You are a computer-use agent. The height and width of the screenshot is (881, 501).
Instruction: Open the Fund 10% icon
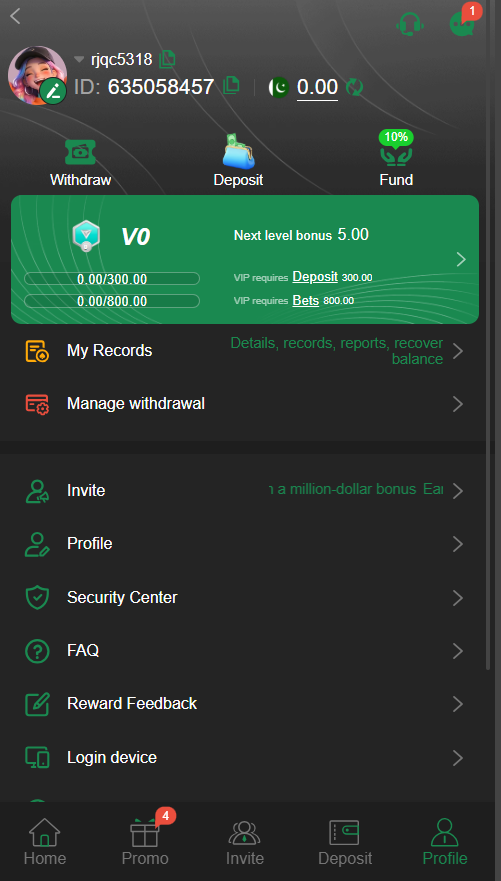[x=396, y=148]
